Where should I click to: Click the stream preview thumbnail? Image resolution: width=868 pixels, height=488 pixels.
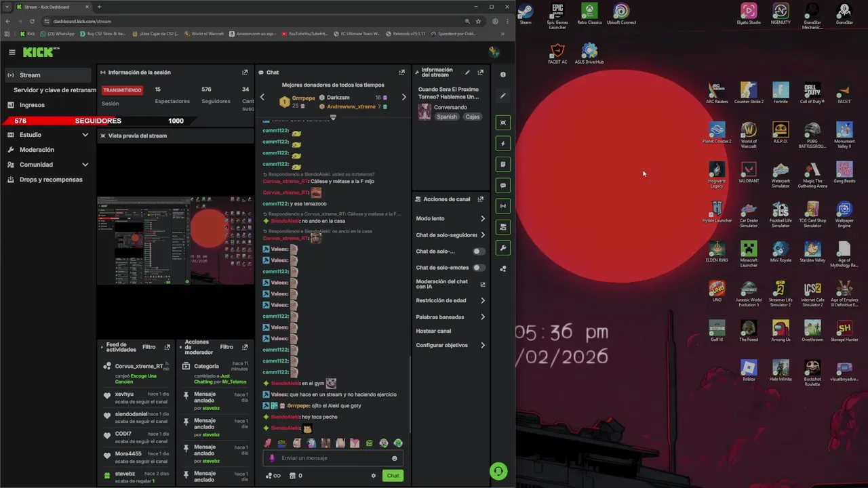(x=175, y=241)
